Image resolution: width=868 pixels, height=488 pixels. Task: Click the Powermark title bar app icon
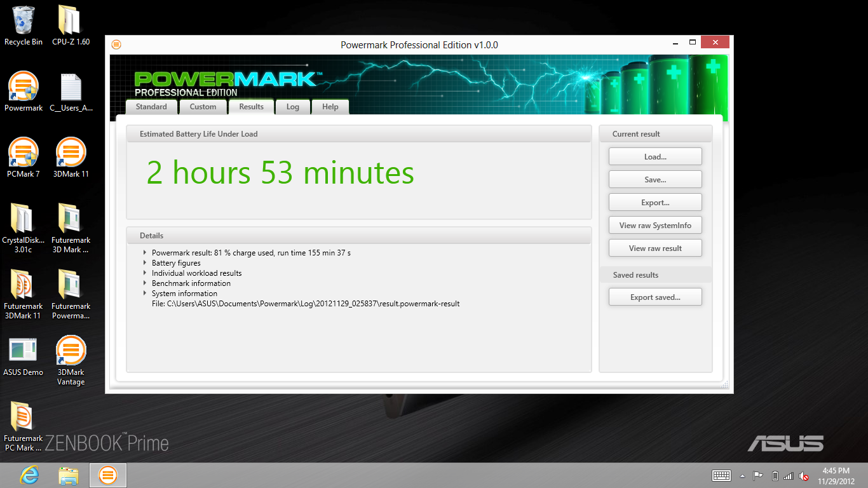(116, 44)
